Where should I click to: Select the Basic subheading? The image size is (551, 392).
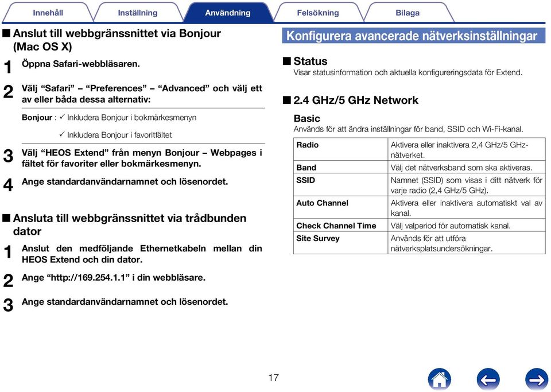point(306,118)
